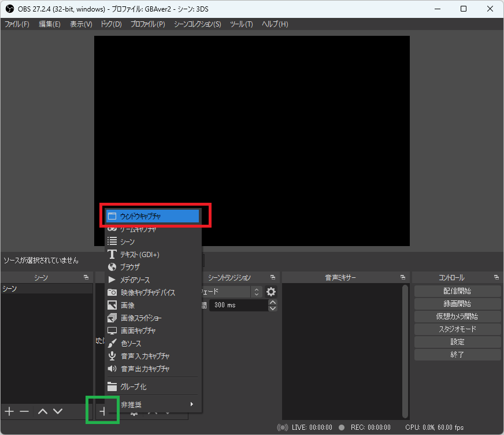Decrease transition duration with down arrow

pos(273,308)
